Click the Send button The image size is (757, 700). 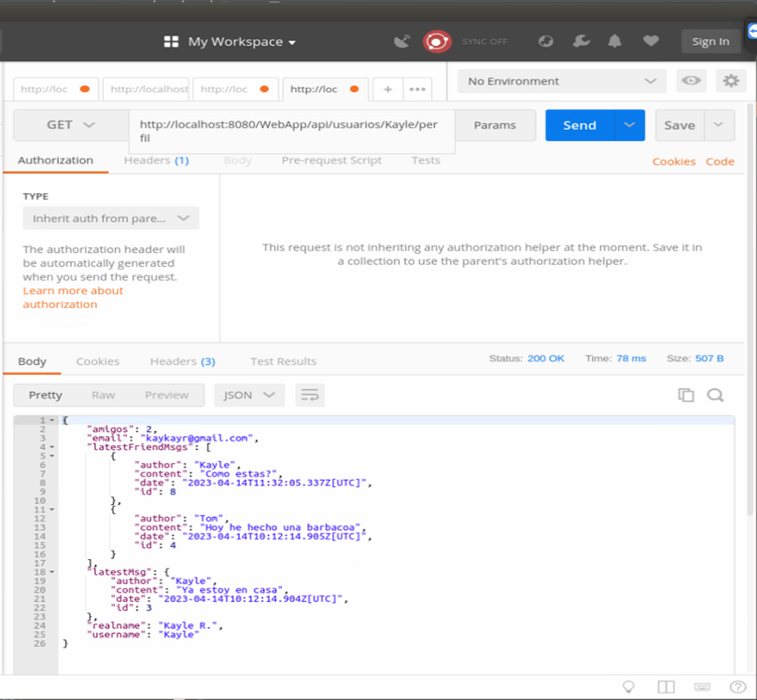tap(580, 125)
